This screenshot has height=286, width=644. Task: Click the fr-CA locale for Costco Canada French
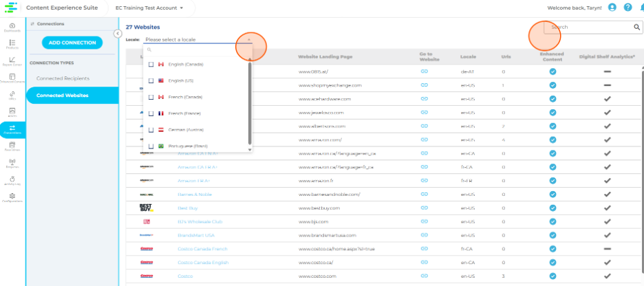467,249
